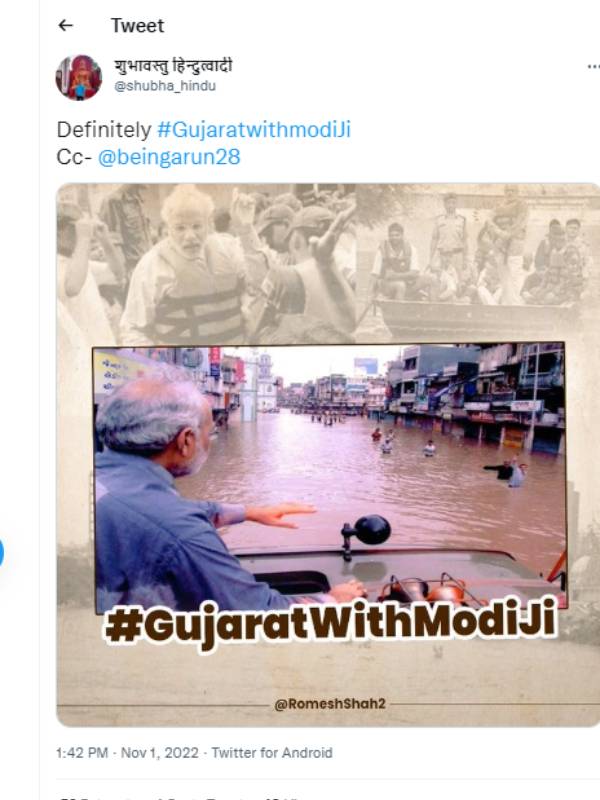Click the sepia life-jacket photo at image top

coord(327,263)
